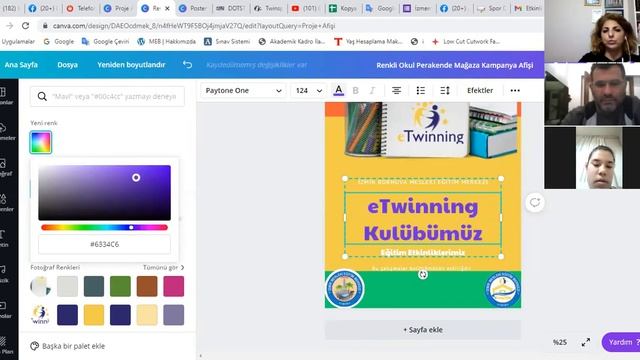640x360 pixels.
Task: Open the Paytone One font dropdown
Action: pos(243,91)
